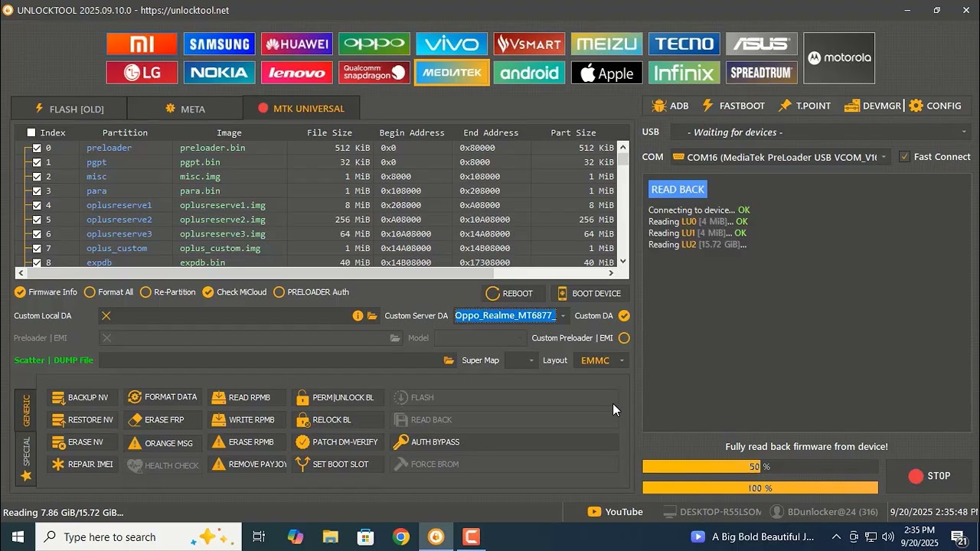Click the star icon under the SPECIAL tab
This screenshot has height=551, width=980.
click(x=26, y=476)
